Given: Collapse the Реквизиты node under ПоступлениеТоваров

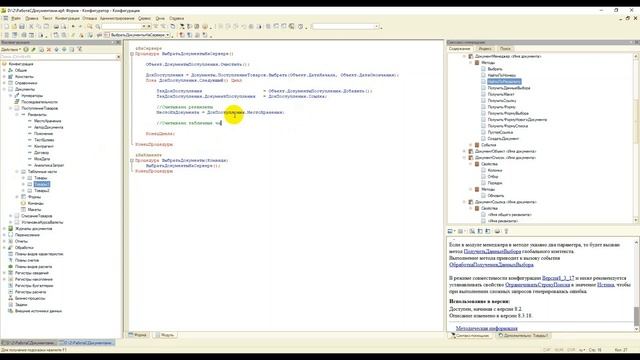Looking at the screenshot, I should (x=18, y=115).
